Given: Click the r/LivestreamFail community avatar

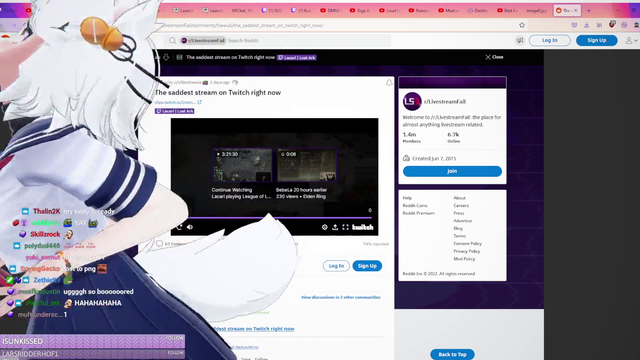Looking at the screenshot, I should click(x=412, y=102).
